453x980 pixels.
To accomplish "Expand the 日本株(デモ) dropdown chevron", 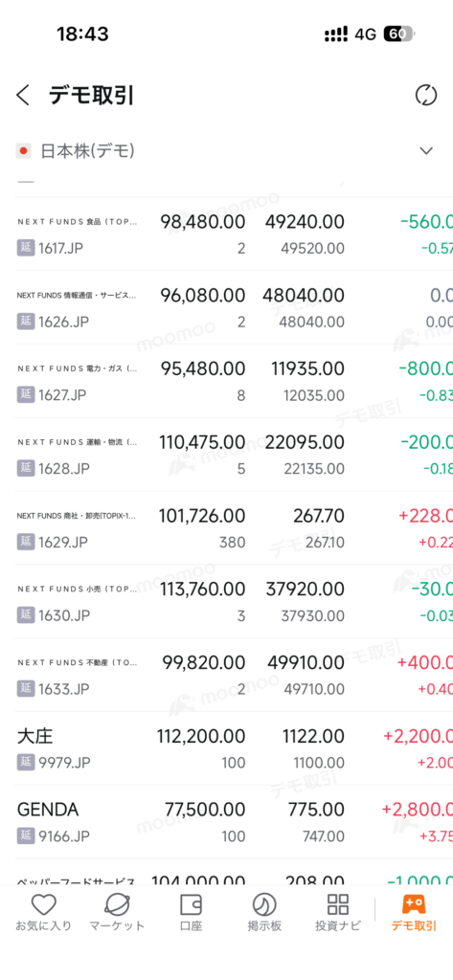I will click(426, 150).
